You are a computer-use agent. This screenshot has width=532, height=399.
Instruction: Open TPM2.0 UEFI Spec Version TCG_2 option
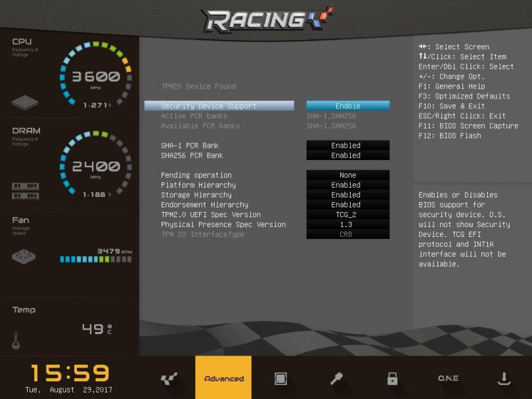coord(347,215)
